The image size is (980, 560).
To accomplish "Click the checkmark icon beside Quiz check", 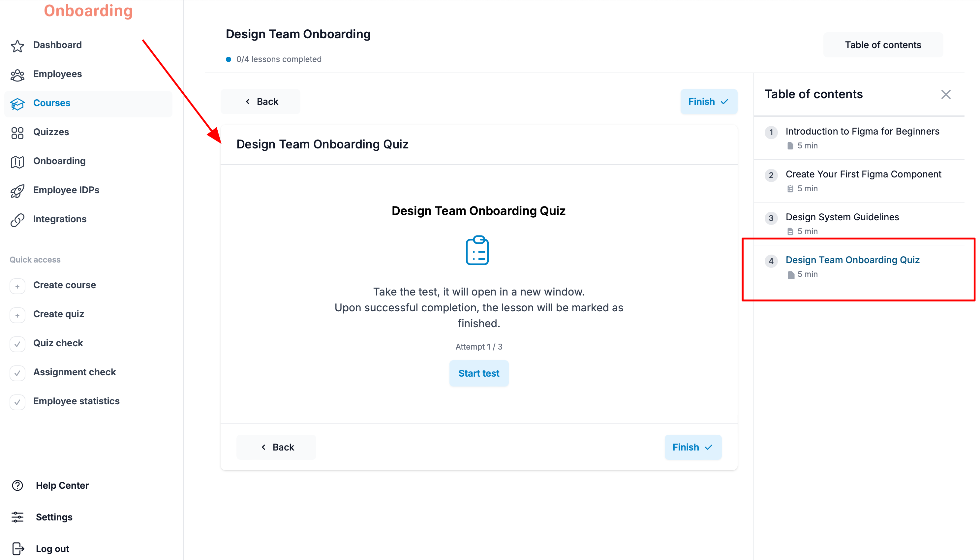I will tap(17, 344).
